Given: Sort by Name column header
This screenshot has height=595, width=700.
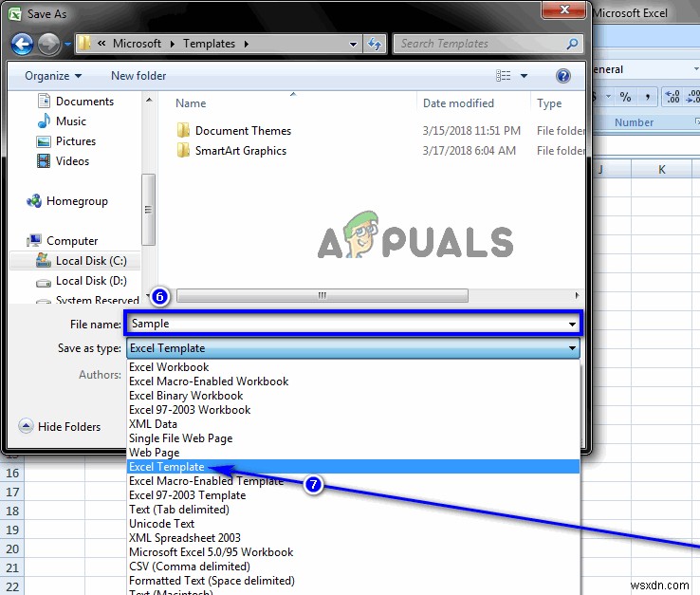Looking at the screenshot, I should point(191,103).
